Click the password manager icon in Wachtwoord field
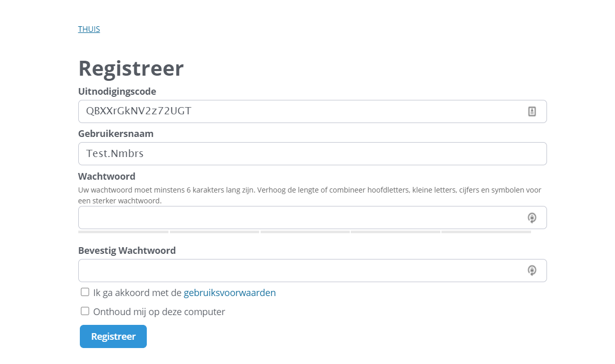The image size is (615, 364). point(532,218)
